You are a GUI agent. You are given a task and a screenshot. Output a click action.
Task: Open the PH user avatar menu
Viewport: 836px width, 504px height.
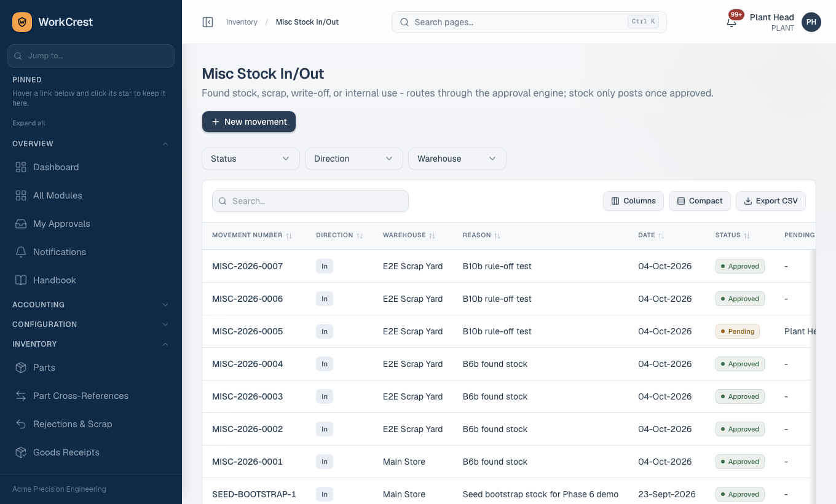tap(811, 22)
